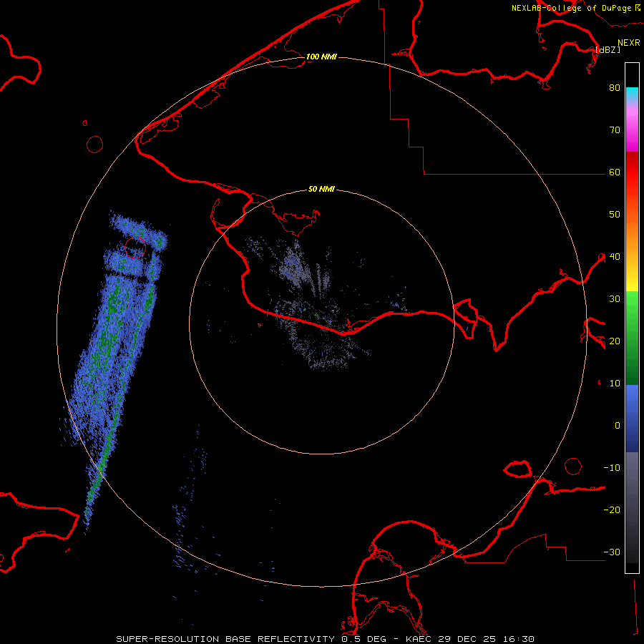Viewport: 644px width, 644px height.
Task: Click the "50" value on the dBZ scale
Action: pos(615,215)
